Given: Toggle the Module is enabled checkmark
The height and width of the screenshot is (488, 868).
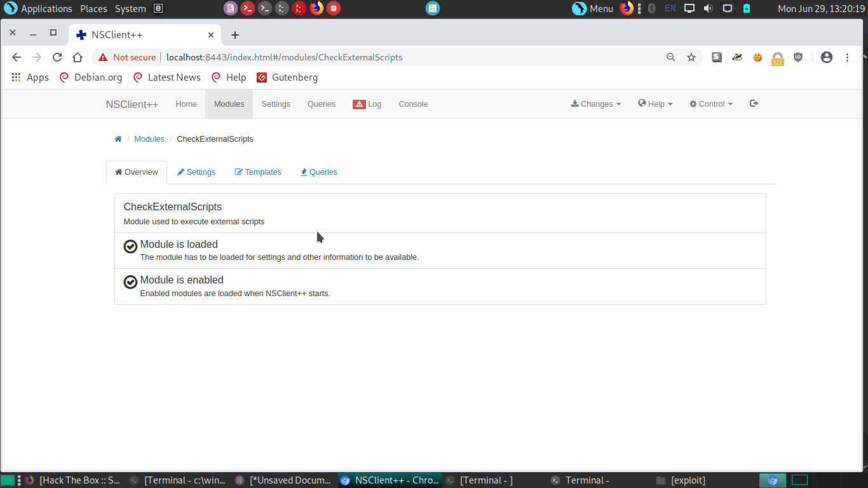Looking at the screenshot, I should 130,282.
